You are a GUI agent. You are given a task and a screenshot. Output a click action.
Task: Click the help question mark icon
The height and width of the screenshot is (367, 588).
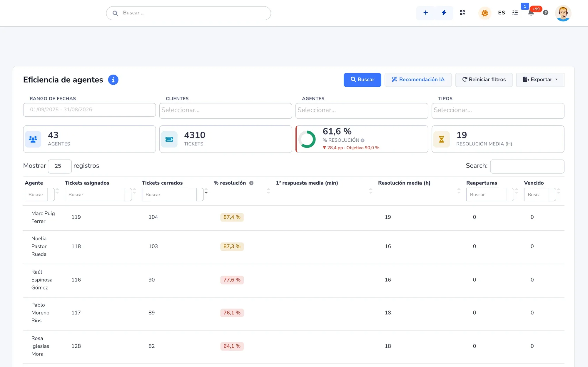point(546,13)
